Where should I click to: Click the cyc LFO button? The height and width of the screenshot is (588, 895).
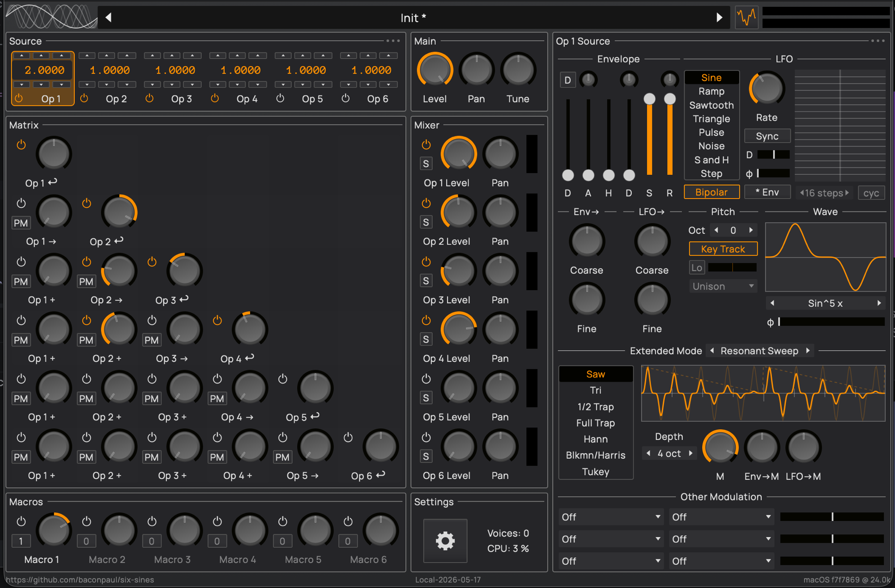point(871,193)
